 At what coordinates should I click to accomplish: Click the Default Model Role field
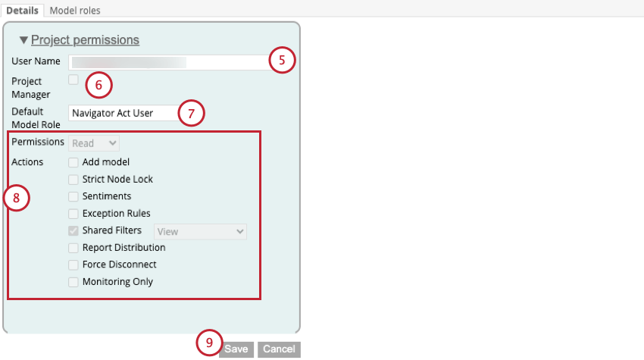[124, 113]
